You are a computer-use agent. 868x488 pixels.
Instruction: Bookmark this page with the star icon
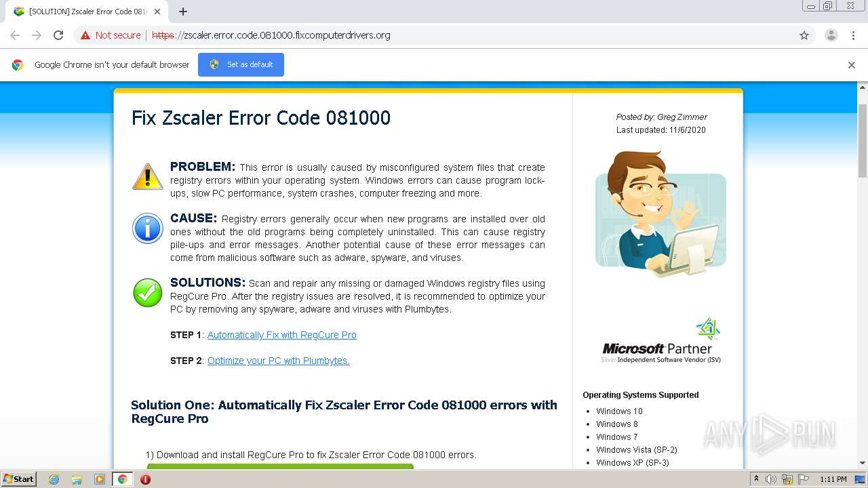804,35
